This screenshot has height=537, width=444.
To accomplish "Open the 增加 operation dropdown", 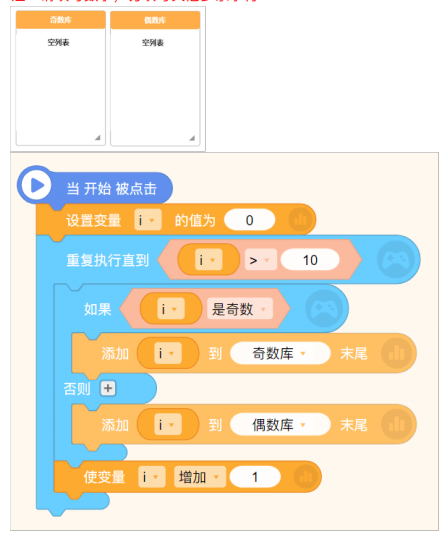I will 200,476.
